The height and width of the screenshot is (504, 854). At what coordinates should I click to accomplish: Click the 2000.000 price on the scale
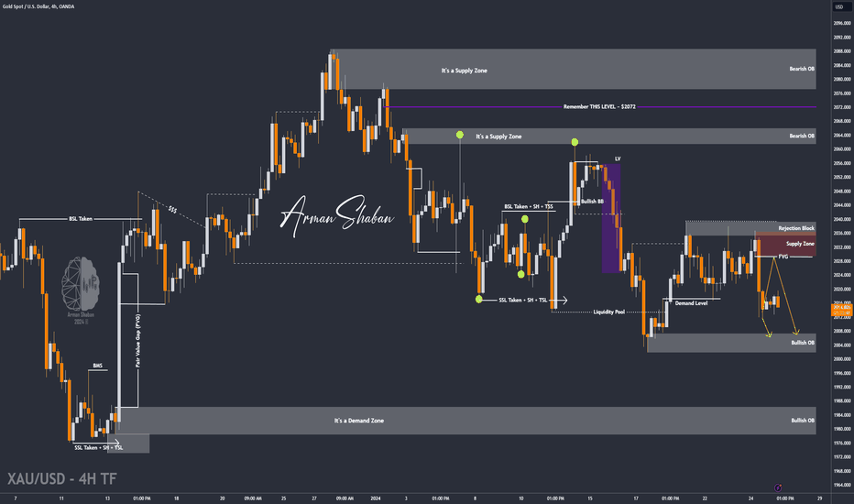point(841,359)
